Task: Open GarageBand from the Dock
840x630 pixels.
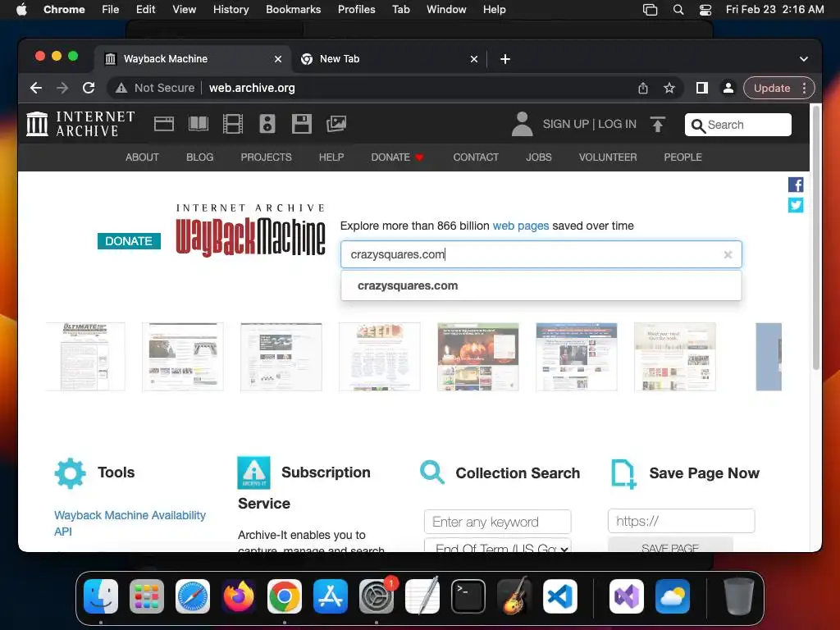Action: point(514,596)
